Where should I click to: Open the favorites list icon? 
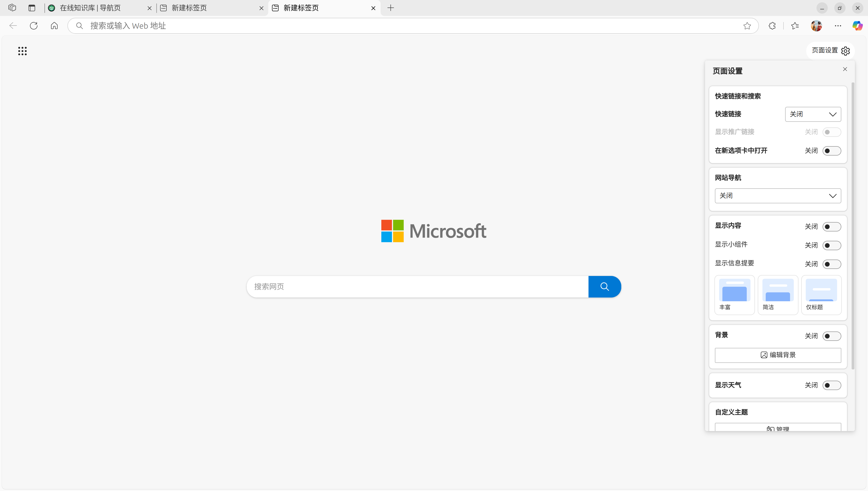[x=795, y=26]
